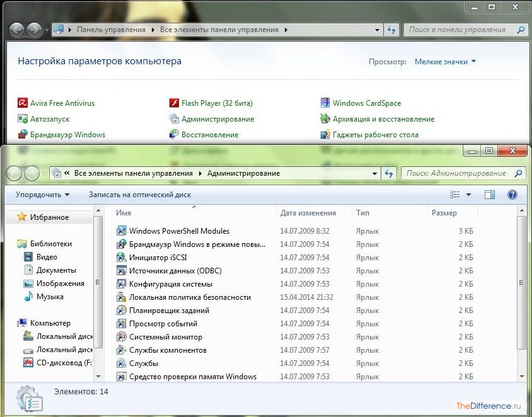The image size is (532, 417).
Task: Open the Avira Free Antivirus icon
Action: (23, 103)
